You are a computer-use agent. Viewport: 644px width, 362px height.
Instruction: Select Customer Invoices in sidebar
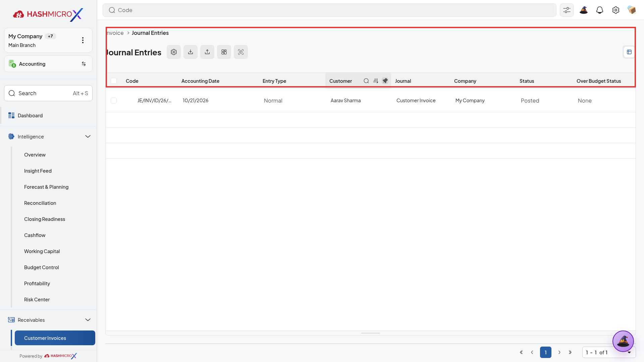pyautogui.click(x=55, y=338)
